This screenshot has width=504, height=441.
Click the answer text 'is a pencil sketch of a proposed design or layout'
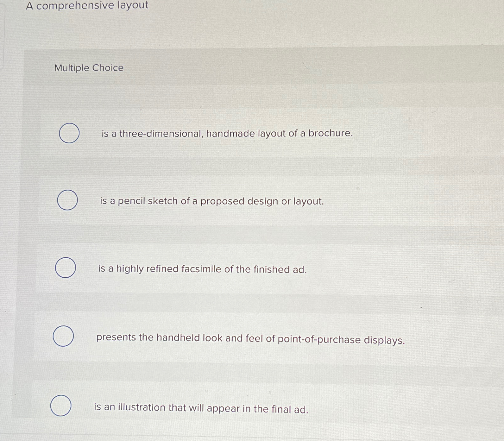pyautogui.click(x=211, y=201)
